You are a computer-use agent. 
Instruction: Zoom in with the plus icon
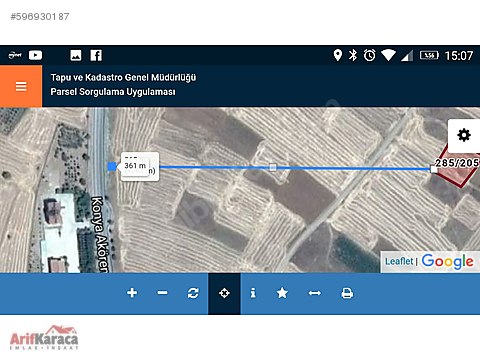click(132, 293)
